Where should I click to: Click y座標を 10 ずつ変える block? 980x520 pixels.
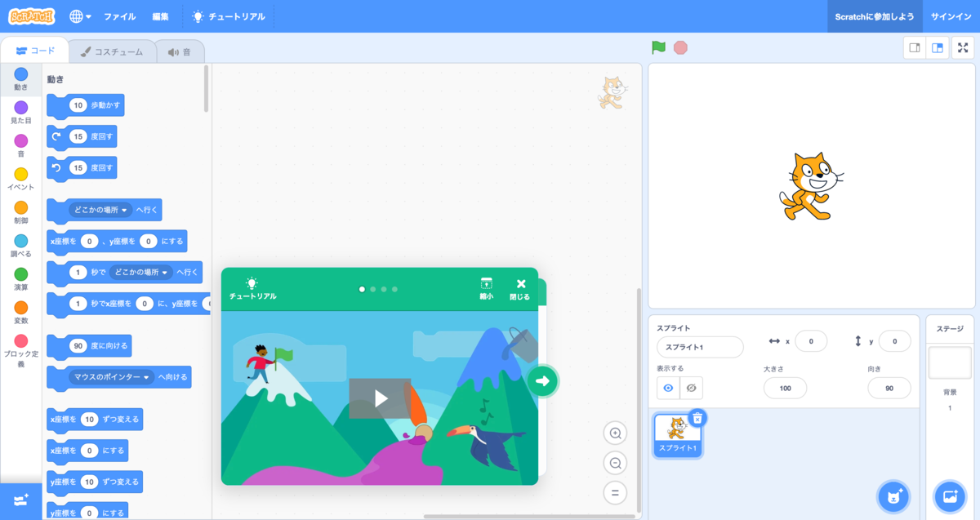[x=95, y=482]
